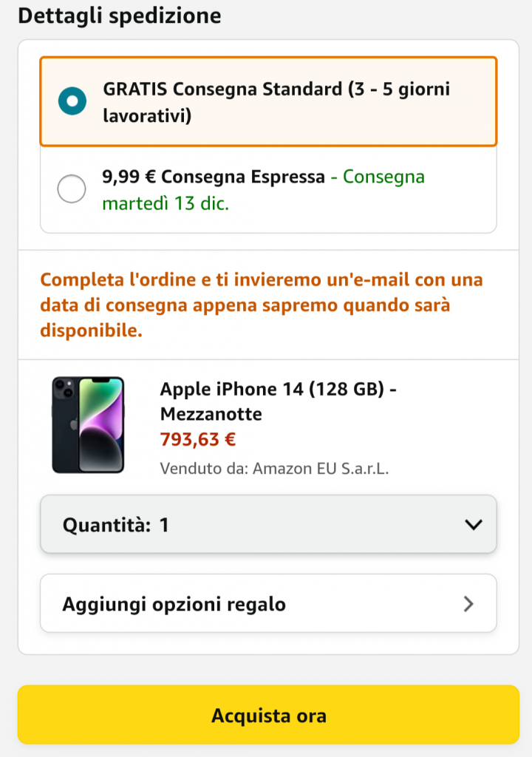Screen dimensions: 532x757
Task: Click the red 793,63 € price
Action: coord(198,440)
